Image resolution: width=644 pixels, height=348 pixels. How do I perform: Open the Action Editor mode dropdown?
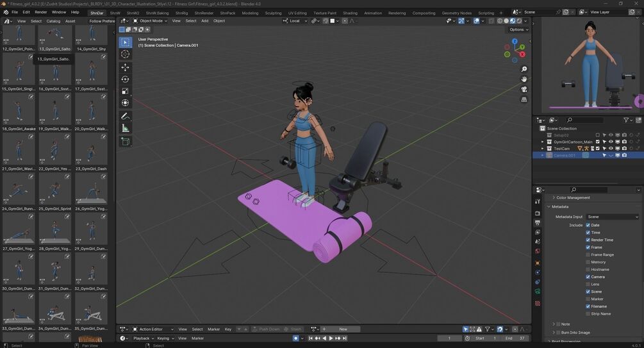(153, 329)
